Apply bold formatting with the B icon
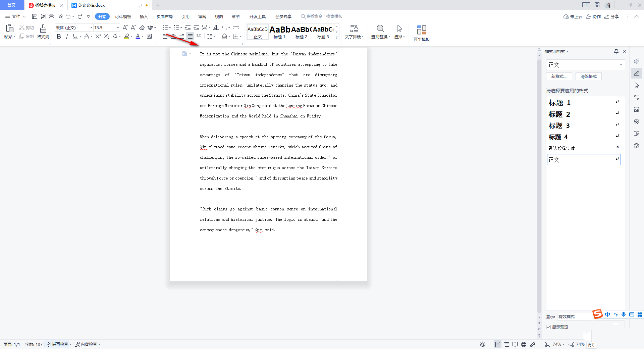Screen dimensions: 644x349 point(59,36)
